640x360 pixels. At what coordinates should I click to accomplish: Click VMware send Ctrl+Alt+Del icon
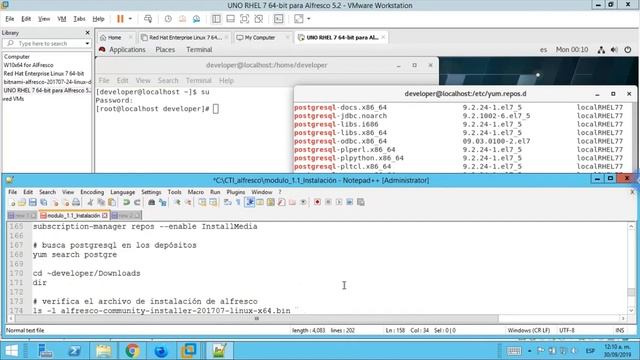(x=148, y=19)
